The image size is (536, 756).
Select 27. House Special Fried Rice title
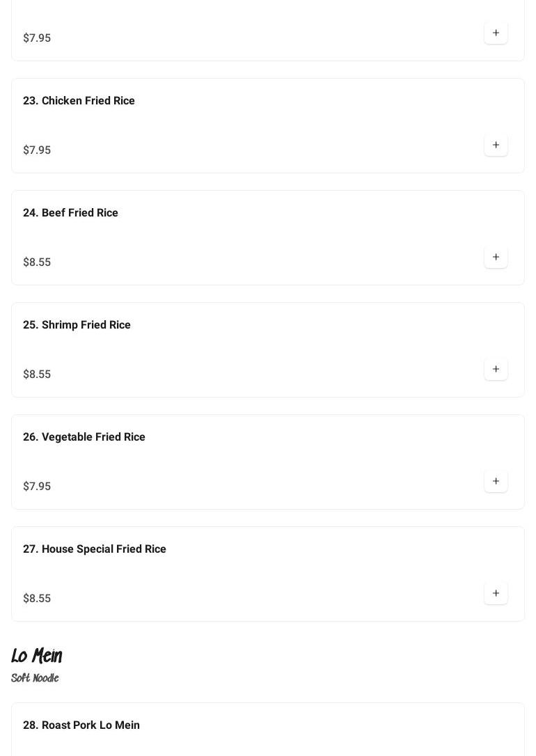click(x=94, y=549)
